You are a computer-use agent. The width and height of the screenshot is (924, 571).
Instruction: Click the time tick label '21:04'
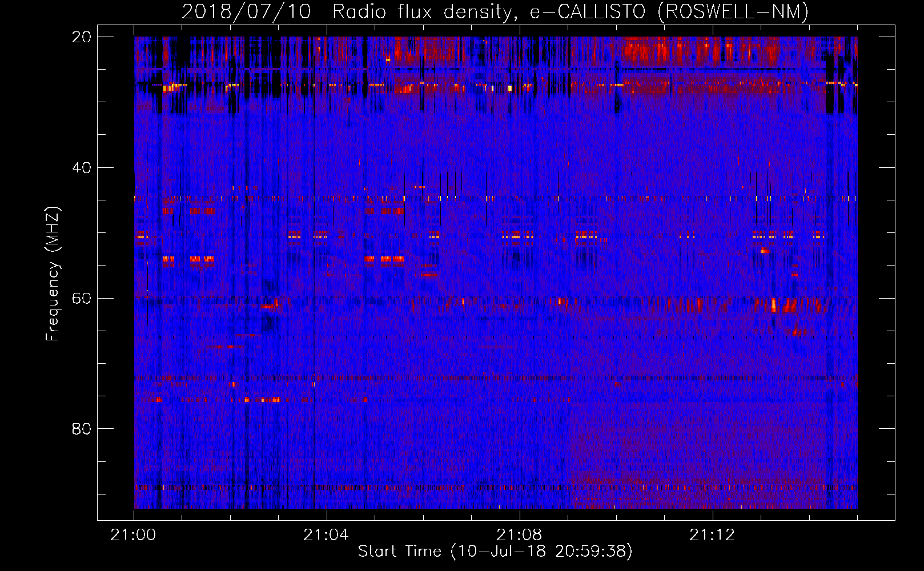coord(326,535)
